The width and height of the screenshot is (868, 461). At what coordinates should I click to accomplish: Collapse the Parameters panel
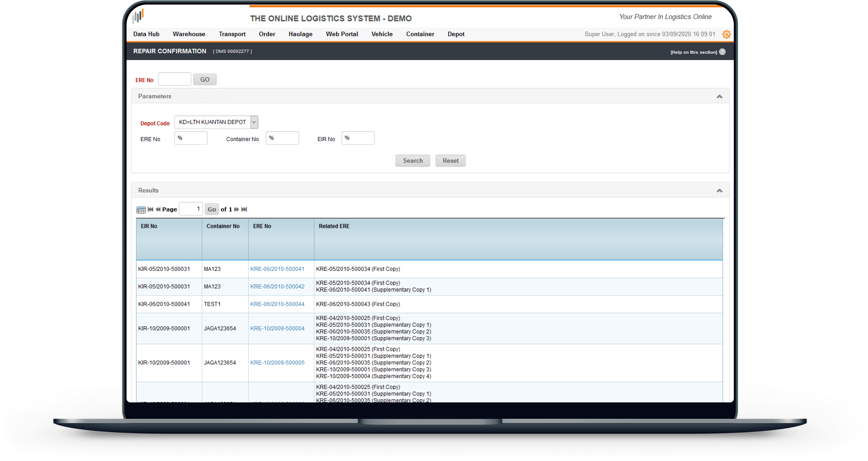(x=719, y=96)
